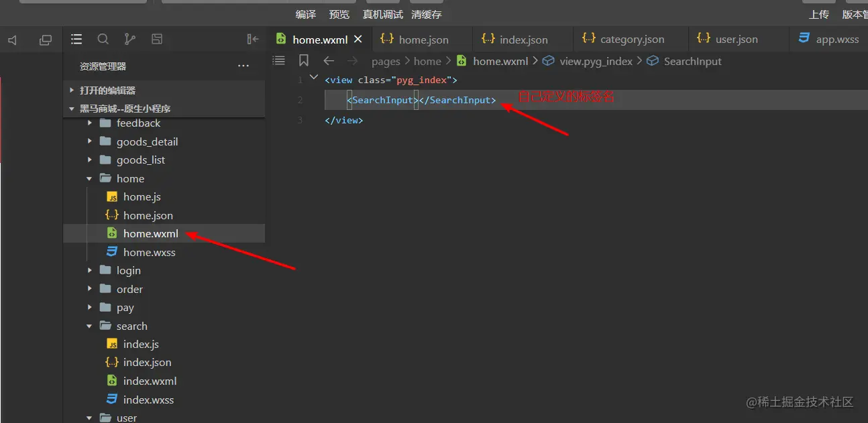Image resolution: width=868 pixels, height=423 pixels.
Task: Click pages in the breadcrumb
Action: tap(386, 61)
